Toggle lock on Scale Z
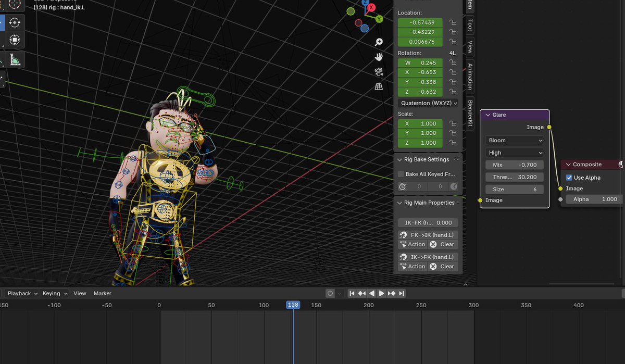The width and height of the screenshot is (625, 364). [x=453, y=143]
